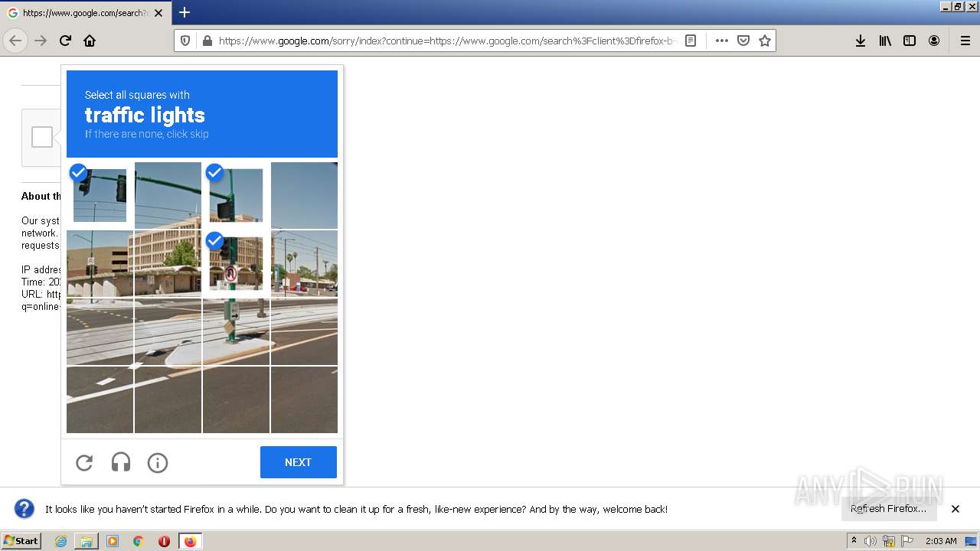Select the fourth-row first-column road tile with the white dash
The width and height of the screenshot is (980, 551).
click(x=100, y=399)
